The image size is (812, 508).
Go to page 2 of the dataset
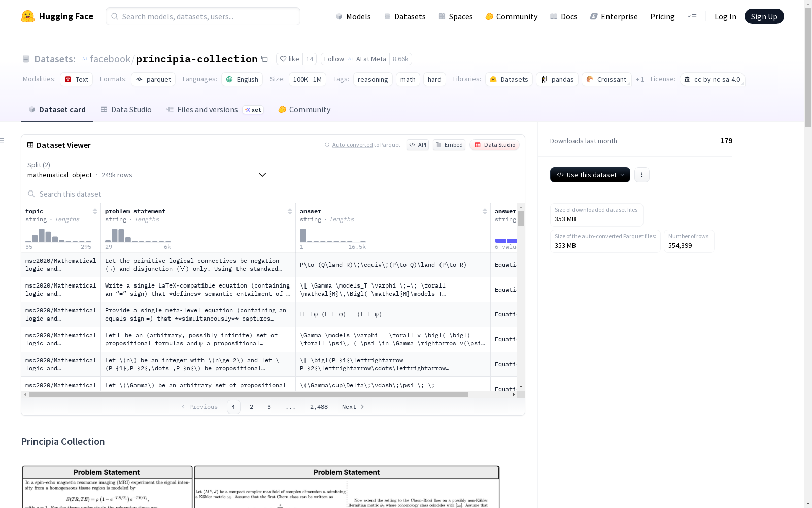[x=251, y=407]
